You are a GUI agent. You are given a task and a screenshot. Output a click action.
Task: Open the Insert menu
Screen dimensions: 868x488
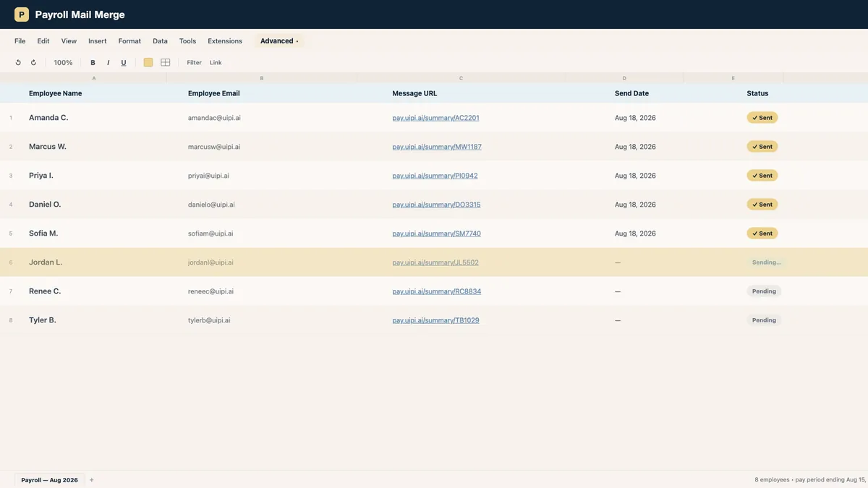(x=98, y=41)
